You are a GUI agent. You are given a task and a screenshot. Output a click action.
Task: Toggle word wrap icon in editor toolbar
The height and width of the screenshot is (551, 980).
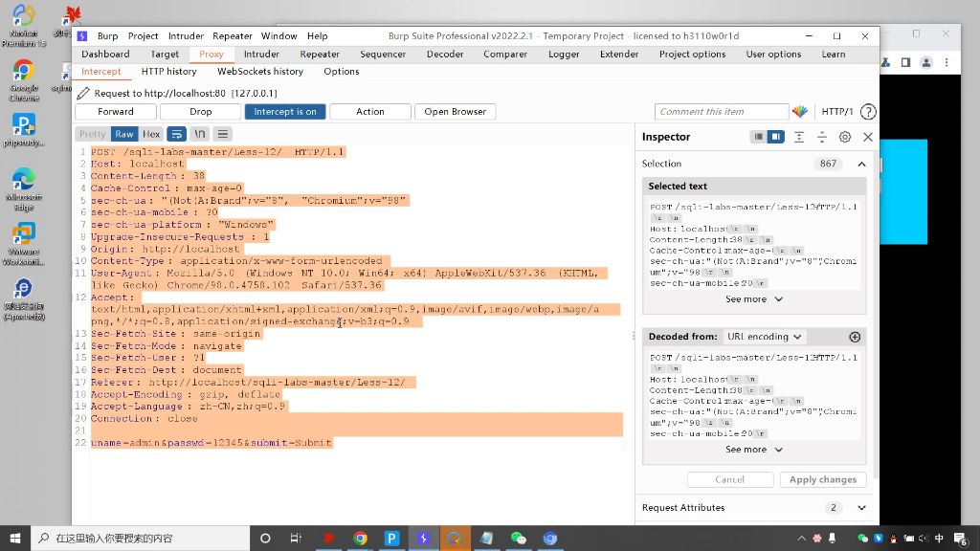pyautogui.click(x=177, y=134)
